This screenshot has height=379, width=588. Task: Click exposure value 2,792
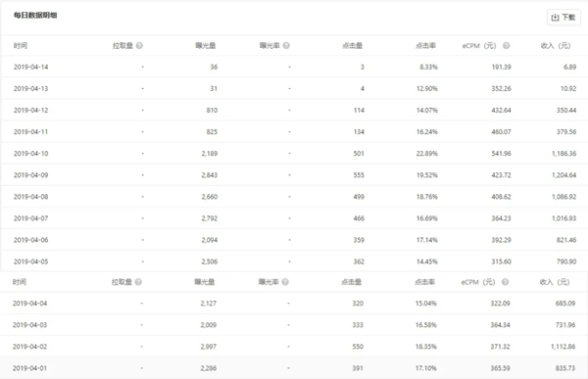pyautogui.click(x=210, y=218)
